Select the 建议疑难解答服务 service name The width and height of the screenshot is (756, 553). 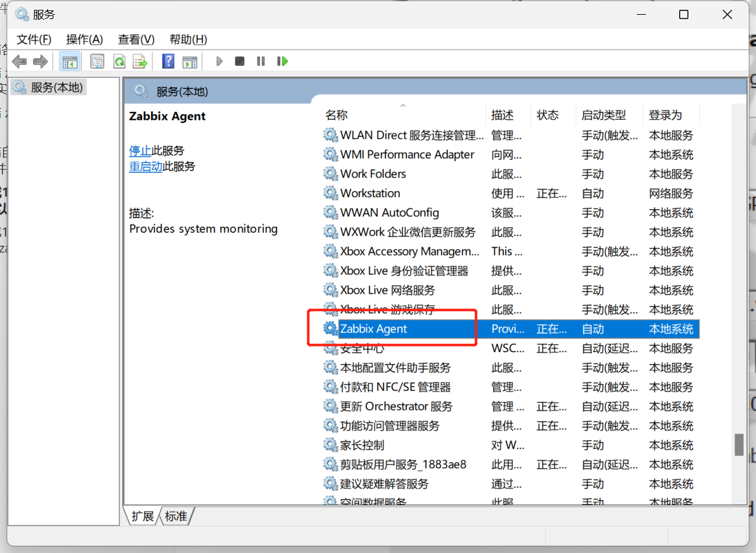pos(385,484)
